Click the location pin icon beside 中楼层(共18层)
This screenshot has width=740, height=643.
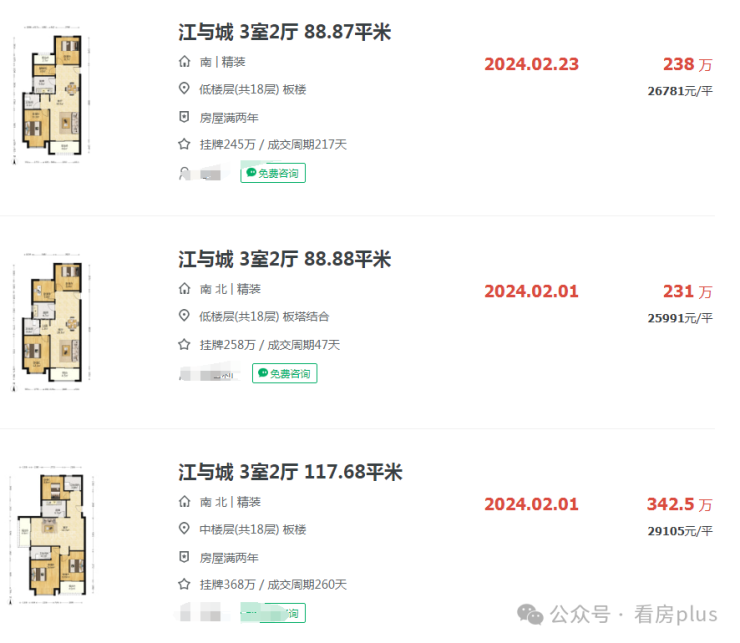(184, 529)
